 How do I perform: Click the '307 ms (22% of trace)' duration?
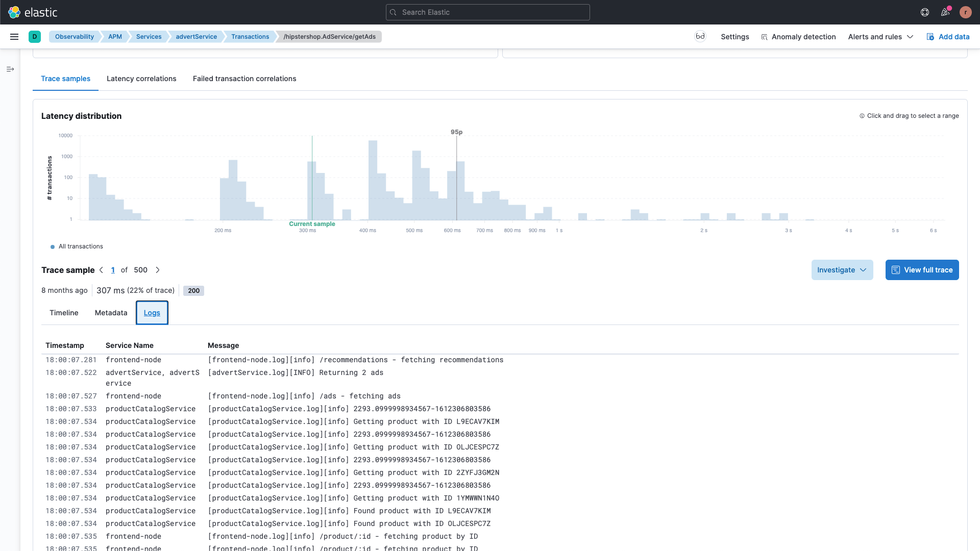pos(135,290)
